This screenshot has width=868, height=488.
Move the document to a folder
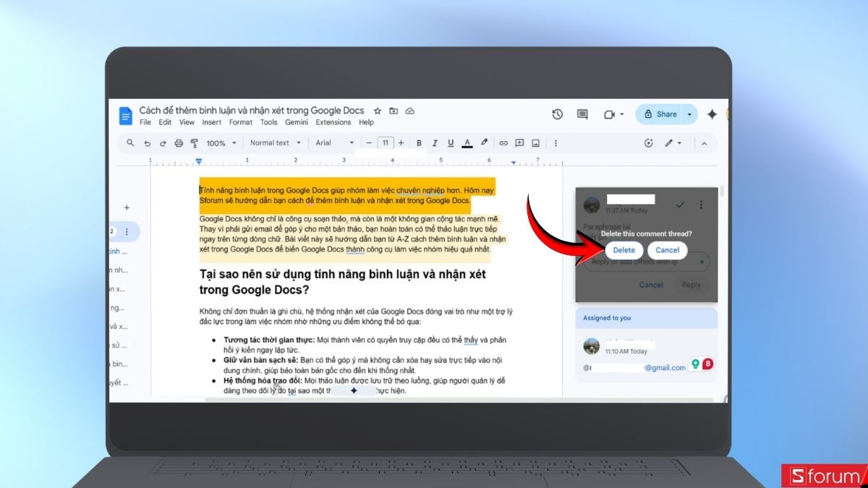[393, 111]
